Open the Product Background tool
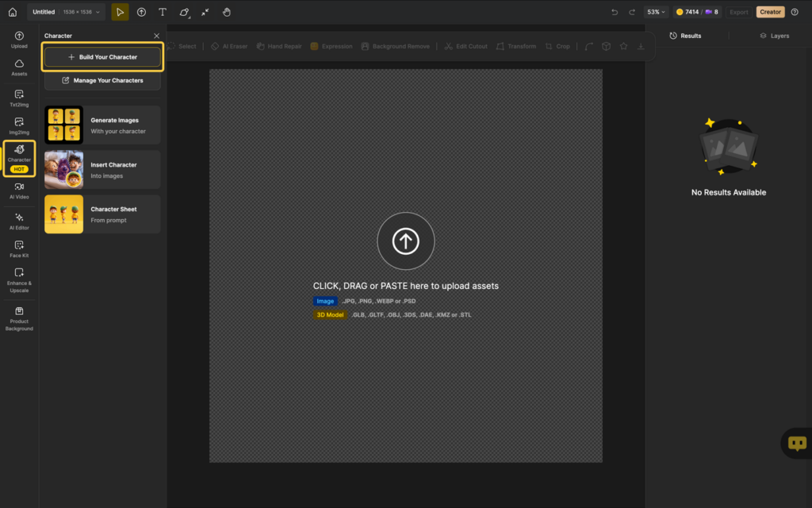 pyautogui.click(x=19, y=318)
